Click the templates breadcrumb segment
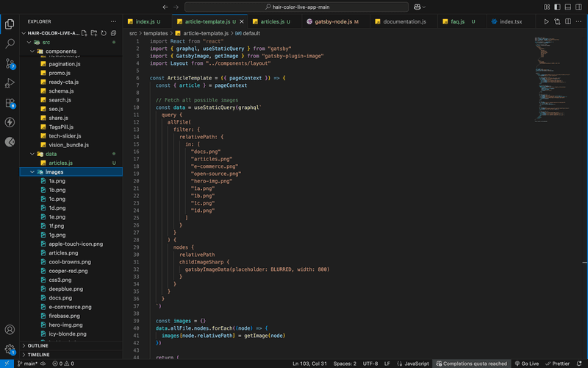The width and height of the screenshot is (588, 368). (156, 33)
